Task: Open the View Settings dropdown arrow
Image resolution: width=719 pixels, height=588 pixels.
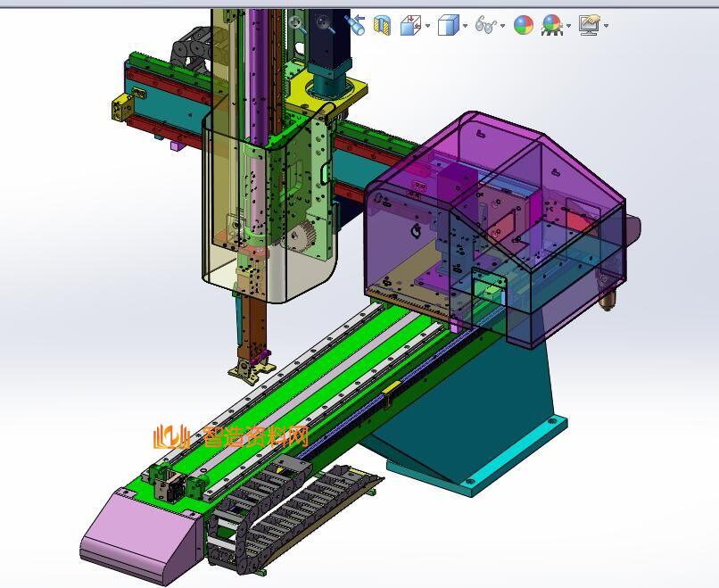Action: point(607,26)
